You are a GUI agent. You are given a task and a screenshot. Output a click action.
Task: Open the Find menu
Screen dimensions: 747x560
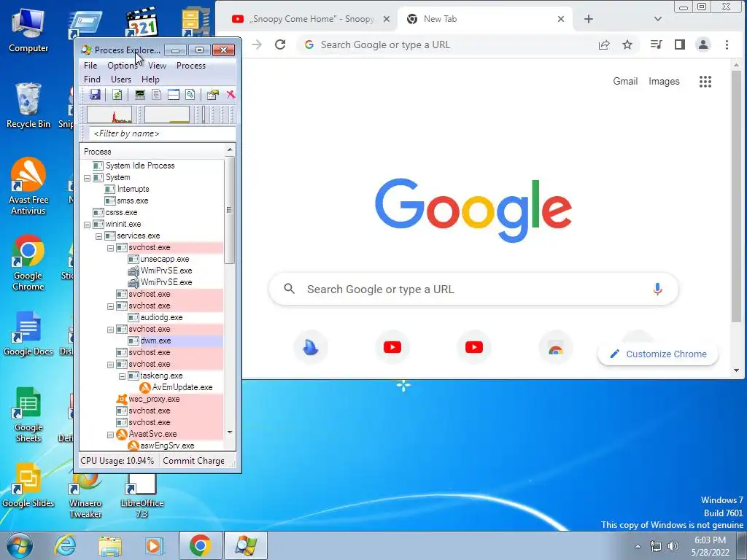click(x=92, y=79)
